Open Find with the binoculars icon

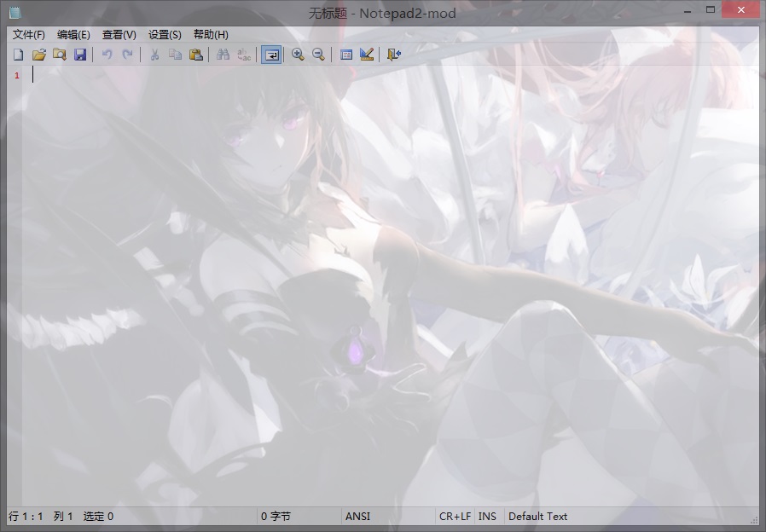coord(223,55)
